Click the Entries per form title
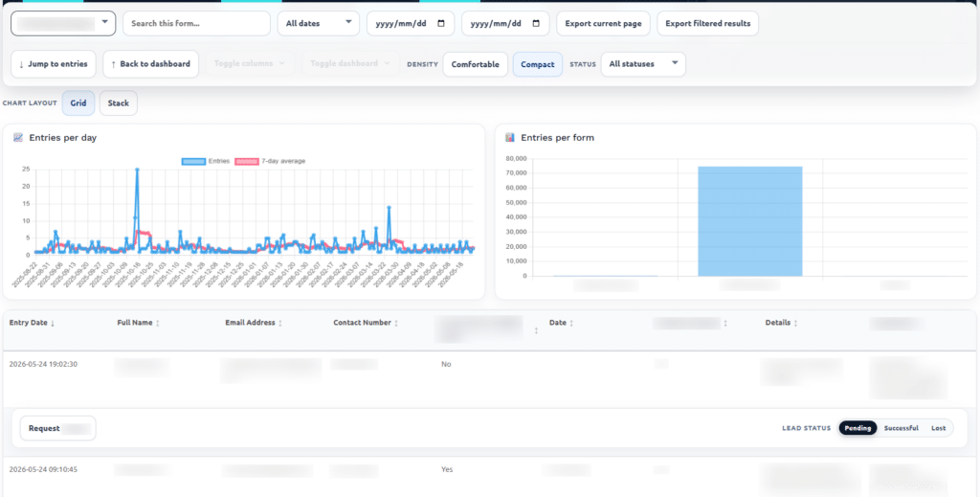 click(x=558, y=138)
